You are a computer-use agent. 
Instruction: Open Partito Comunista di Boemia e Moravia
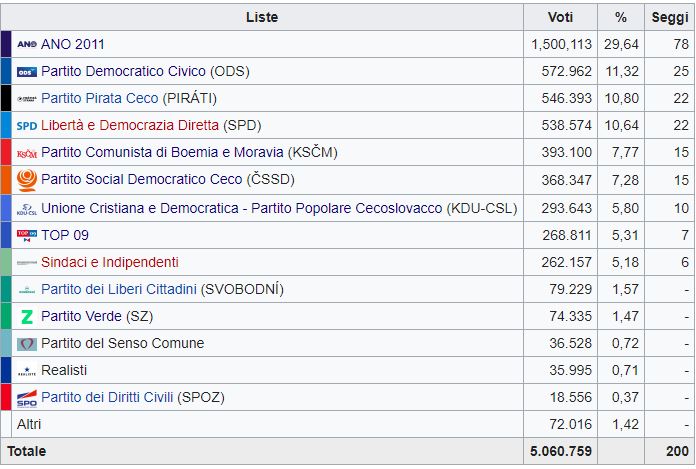point(162,153)
